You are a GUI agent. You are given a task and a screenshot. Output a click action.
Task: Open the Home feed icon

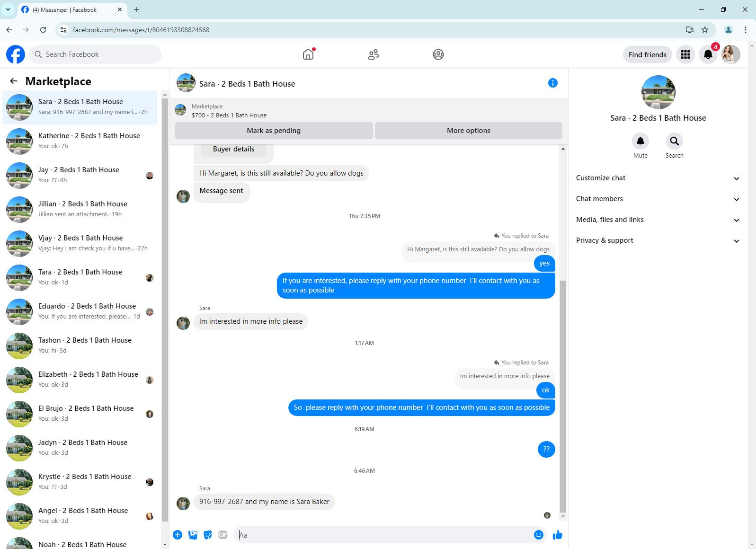(x=308, y=54)
